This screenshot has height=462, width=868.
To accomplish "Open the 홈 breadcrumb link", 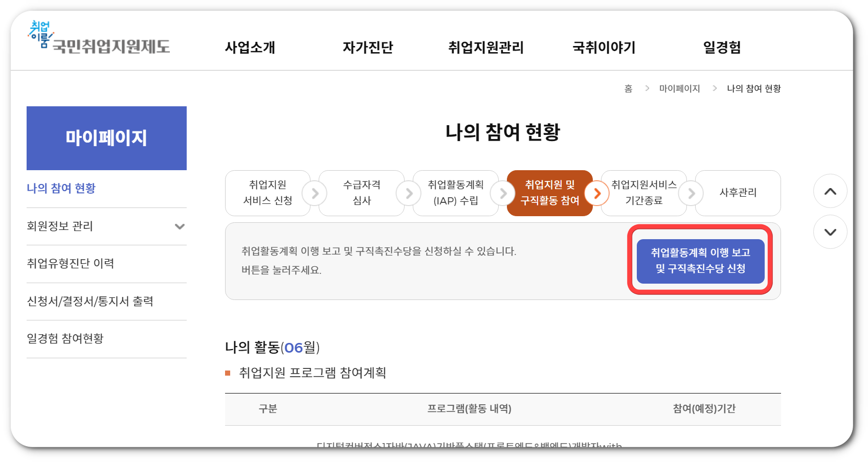I will (628, 88).
